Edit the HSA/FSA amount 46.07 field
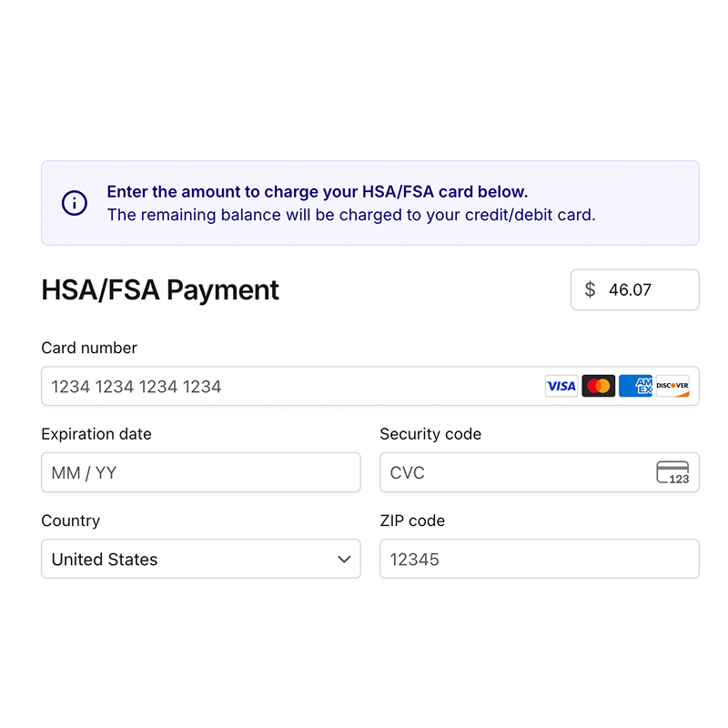Image resolution: width=728 pixels, height=728 pixels. [x=646, y=289]
